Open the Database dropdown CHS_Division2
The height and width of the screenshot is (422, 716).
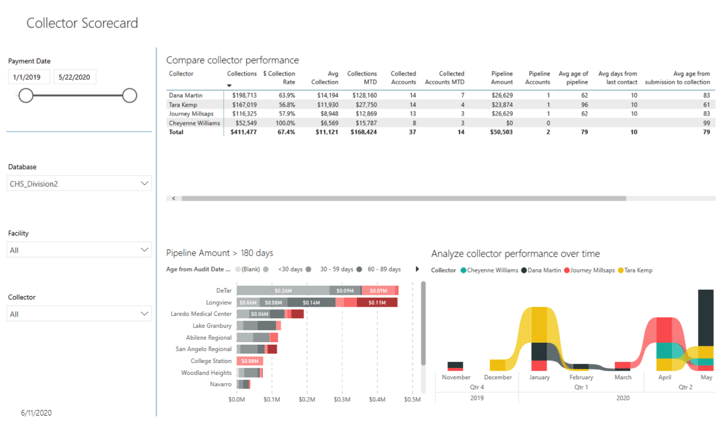tap(79, 184)
